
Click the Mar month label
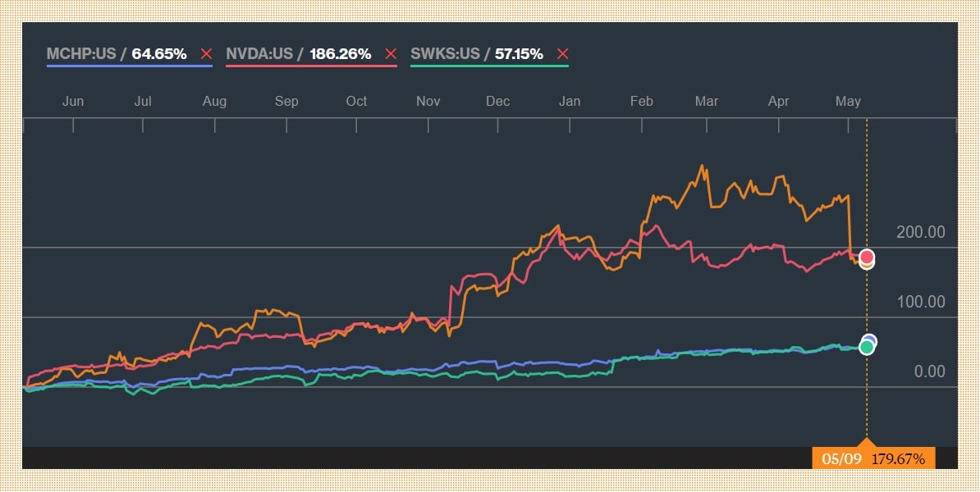coord(706,101)
